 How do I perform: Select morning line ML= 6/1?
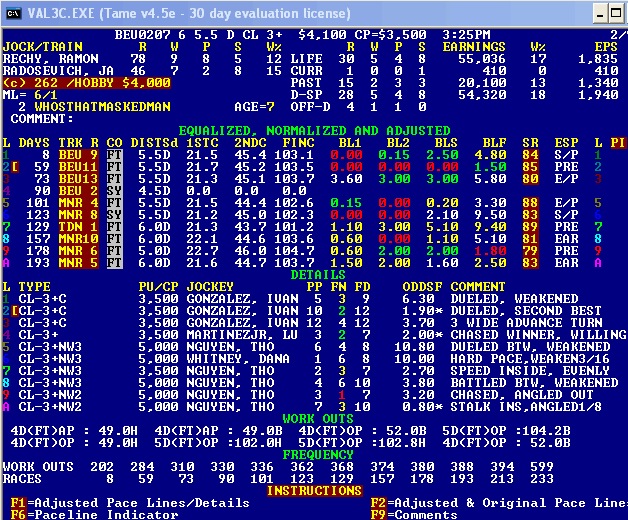(x=30, y=95)
